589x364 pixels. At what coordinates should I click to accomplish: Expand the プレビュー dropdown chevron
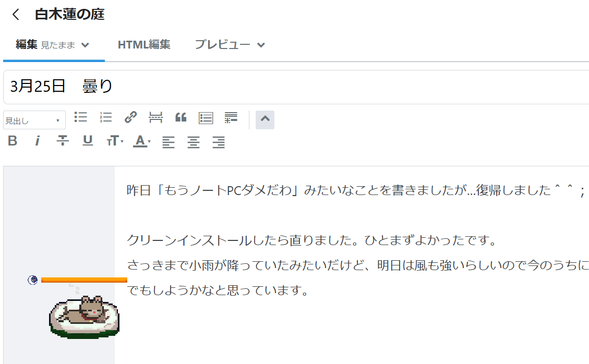(x=261, y=45)
